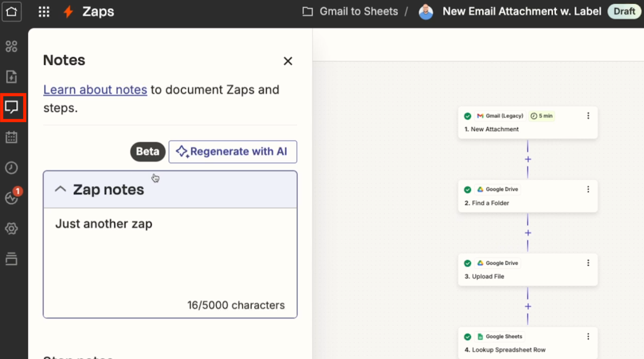Click green check on Find a Folder step
The height and width of the screenshot is (359, 644).
468,190
